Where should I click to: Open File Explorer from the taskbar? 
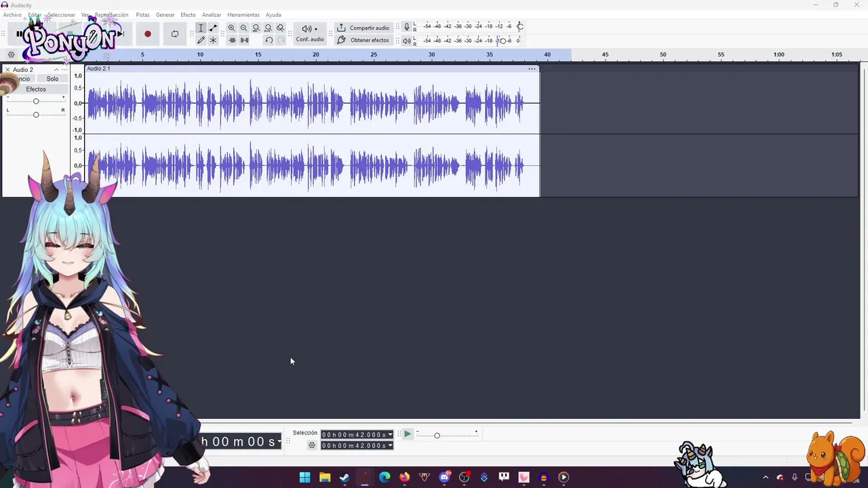point(325,477)
